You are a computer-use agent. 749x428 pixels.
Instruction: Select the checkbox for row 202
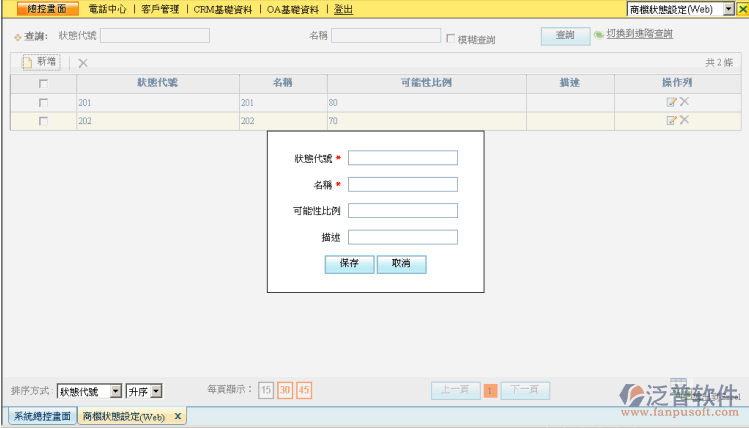pos(43,121)
